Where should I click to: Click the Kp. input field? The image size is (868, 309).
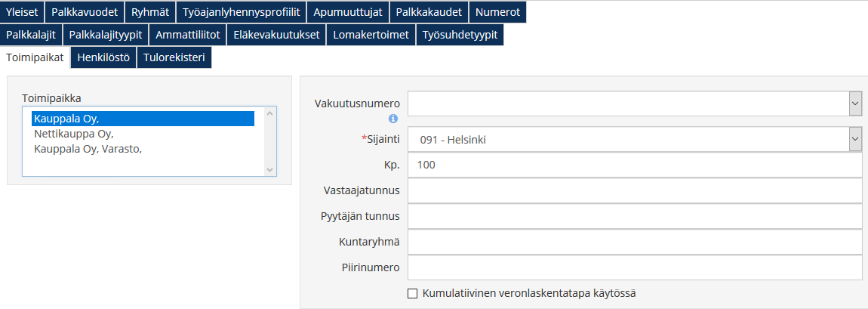pos(634,165)
